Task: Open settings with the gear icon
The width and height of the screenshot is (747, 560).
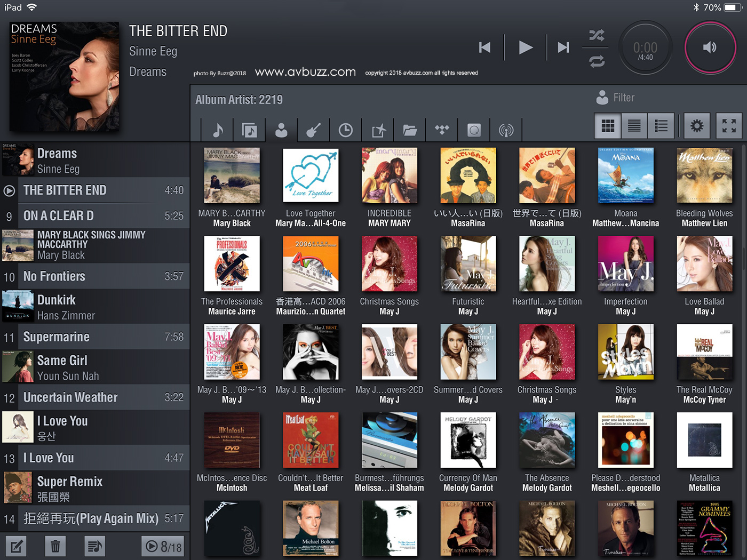Action: 696,126
